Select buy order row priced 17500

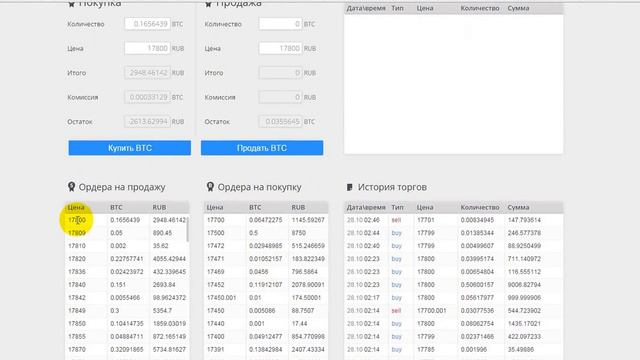click(x=266, y=233)
